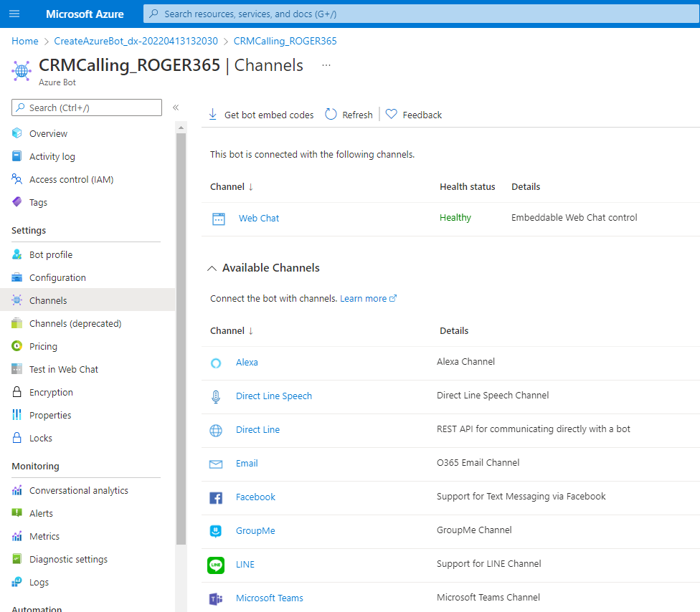Click Get bot embed codes button
Screen dimensions: 700x612
coord(261,115)
